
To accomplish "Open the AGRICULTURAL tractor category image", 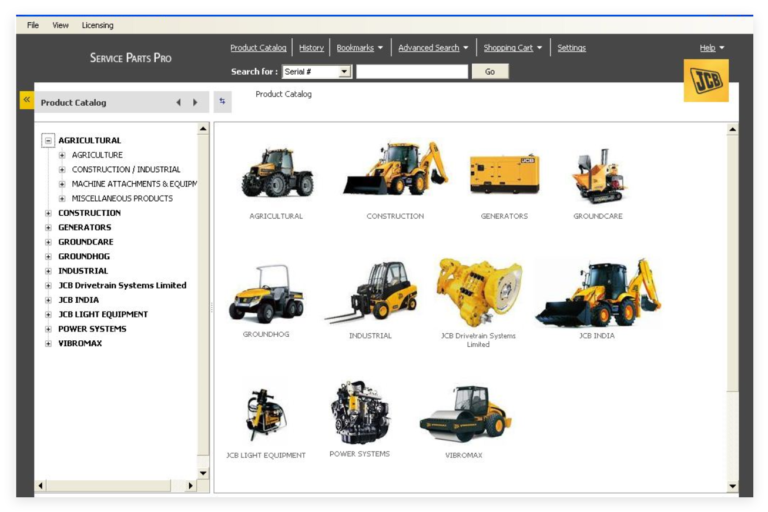I will tap(277, 172).
